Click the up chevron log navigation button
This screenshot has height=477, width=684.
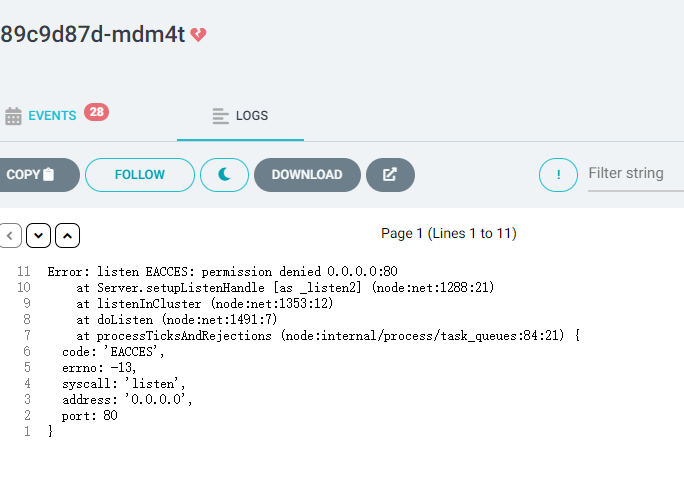click(67, 236)
